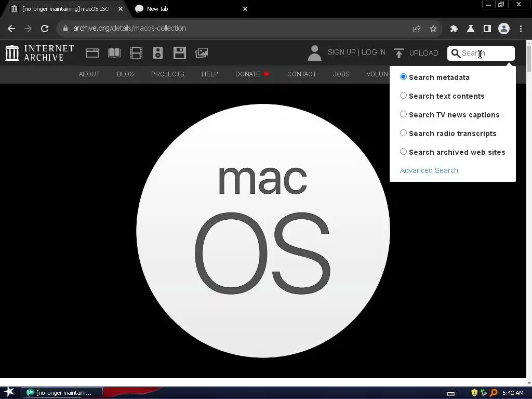
Task: Open the BLOG menu item
Action: [125, 74]
